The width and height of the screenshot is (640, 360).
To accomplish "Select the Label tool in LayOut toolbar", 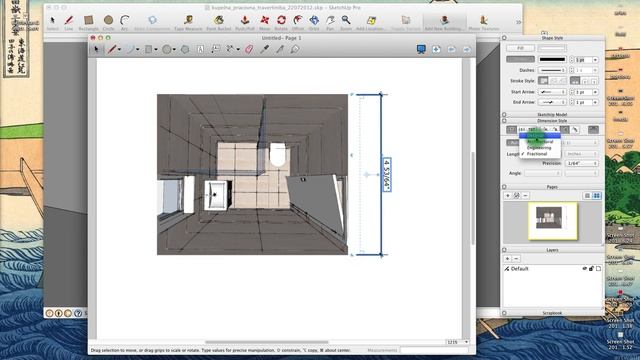I will (x=216, y=49).
